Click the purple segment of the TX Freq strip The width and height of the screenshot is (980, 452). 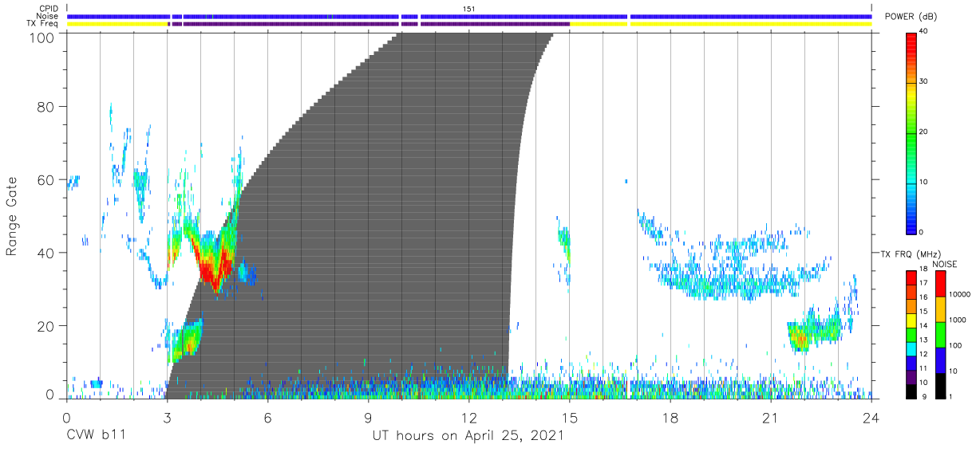369,24
